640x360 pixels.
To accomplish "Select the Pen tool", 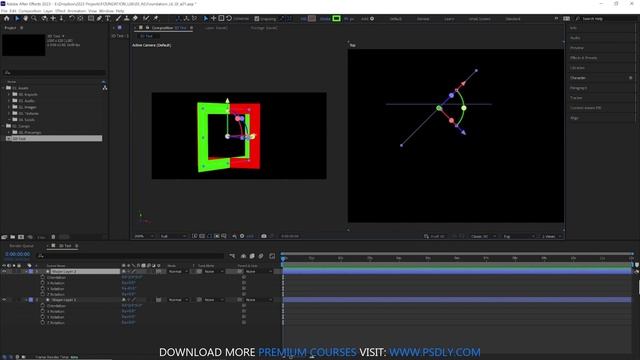I will tap(99, 18).
